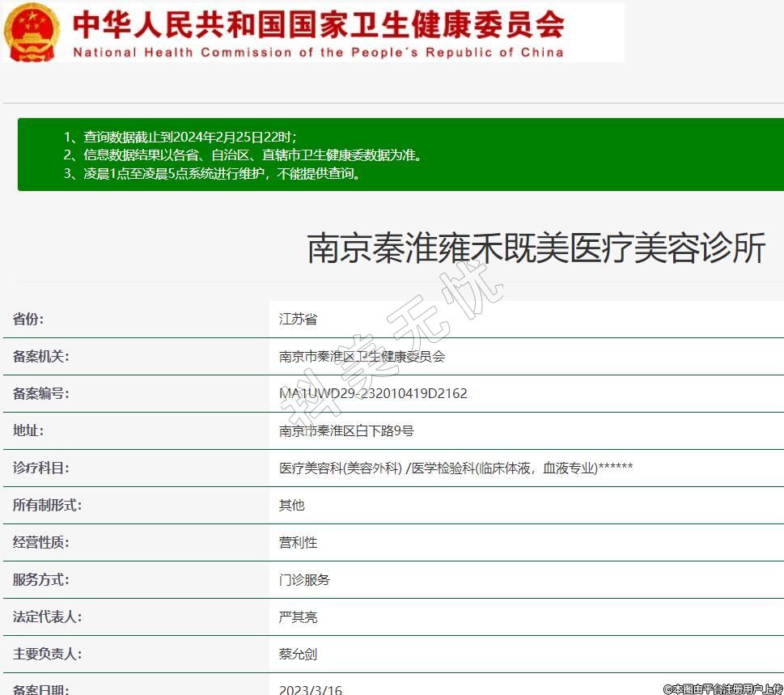Click the Chinese National Health Commission header title

[318, 24]
